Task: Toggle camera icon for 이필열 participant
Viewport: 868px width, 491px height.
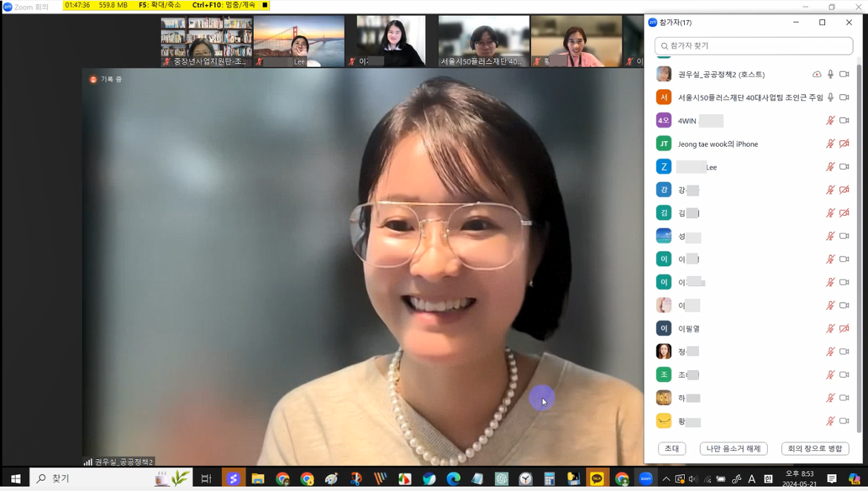Action: coord(844,329)
